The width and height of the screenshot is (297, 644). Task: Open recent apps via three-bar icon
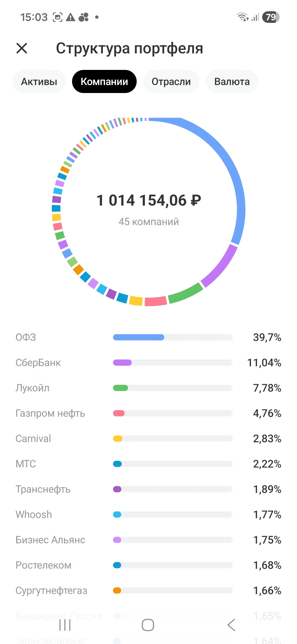[65, 625]
